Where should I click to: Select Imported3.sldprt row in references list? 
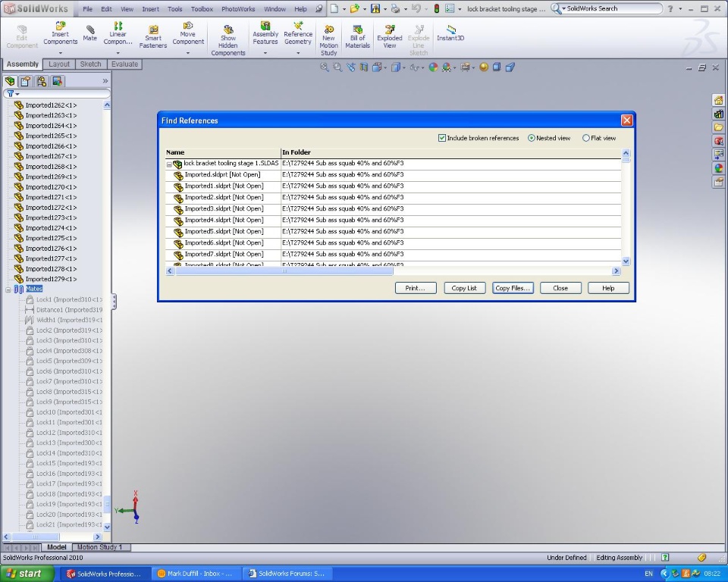pos(394,209)
